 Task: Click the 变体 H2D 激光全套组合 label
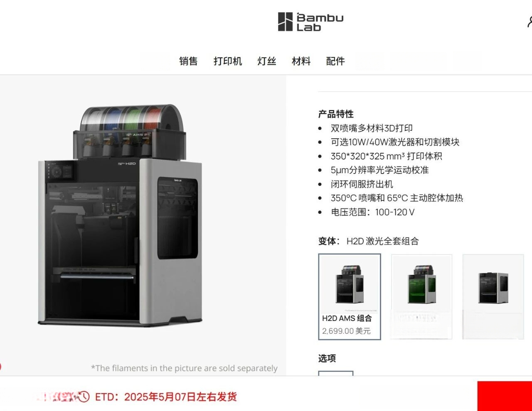pyautogui.click(x=369, y=241)
